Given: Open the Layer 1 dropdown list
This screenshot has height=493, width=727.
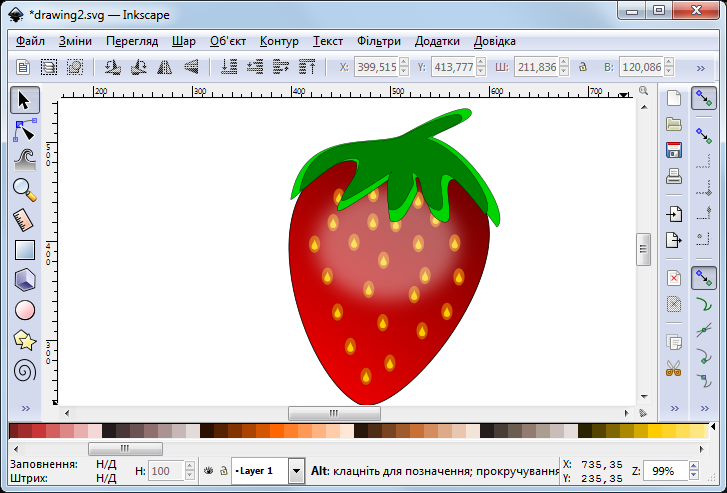Looking at the screenshot, I should (296, 470).
